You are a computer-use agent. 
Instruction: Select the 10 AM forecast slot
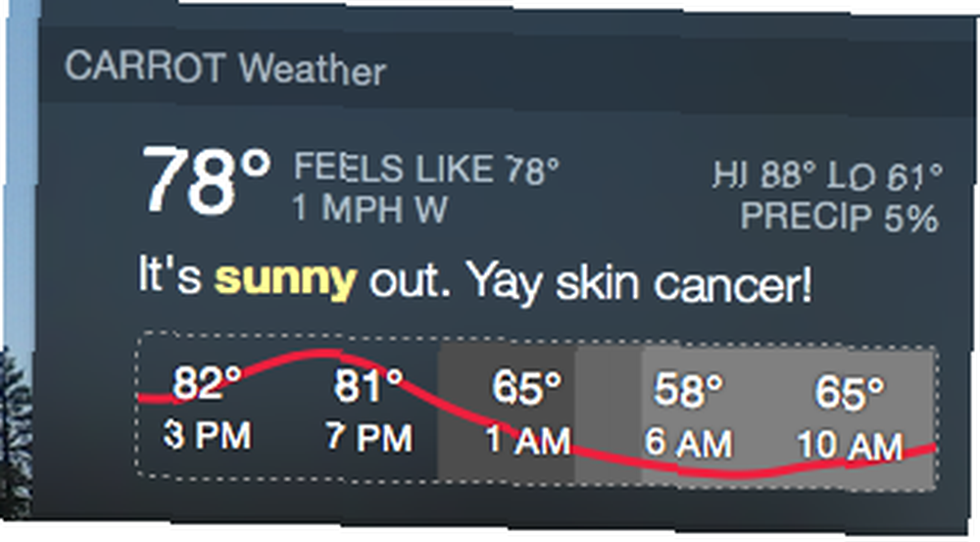tap(850, 446)
